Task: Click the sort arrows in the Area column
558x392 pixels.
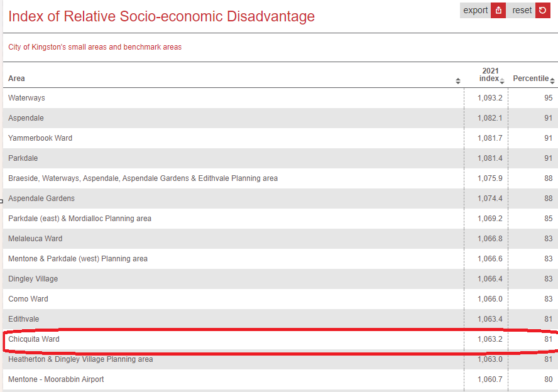Action: click(x=458, y=81)
